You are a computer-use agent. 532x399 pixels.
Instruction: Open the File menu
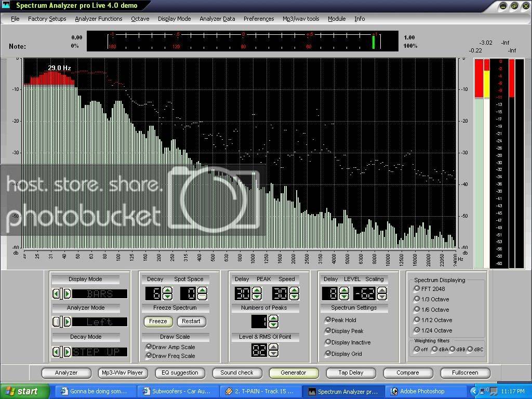pyautogui.click(x=15, y=19)
